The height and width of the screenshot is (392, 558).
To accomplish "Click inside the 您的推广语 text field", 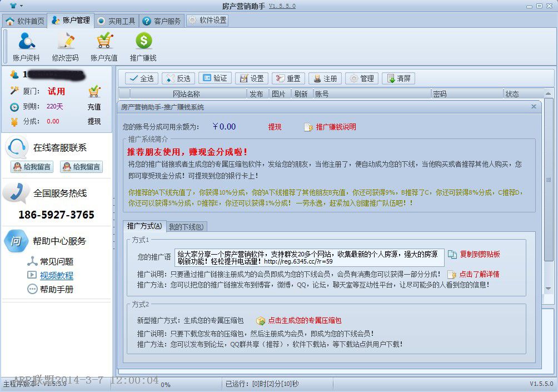I will [x=309, y=257].
